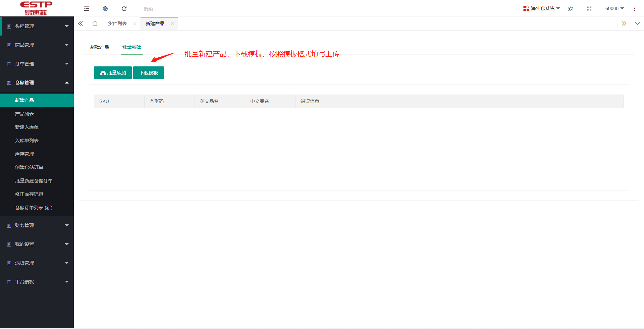Image resolution: width=644 pixels, height=329 pixels.
Task: Open 修正库存记录 in the sidebar
Action: tap(37, 194)
